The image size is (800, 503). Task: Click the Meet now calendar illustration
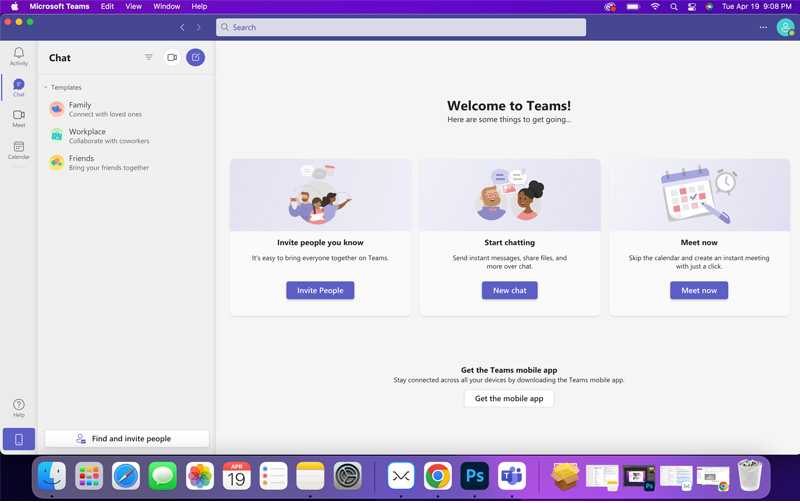tap(699, 195)
